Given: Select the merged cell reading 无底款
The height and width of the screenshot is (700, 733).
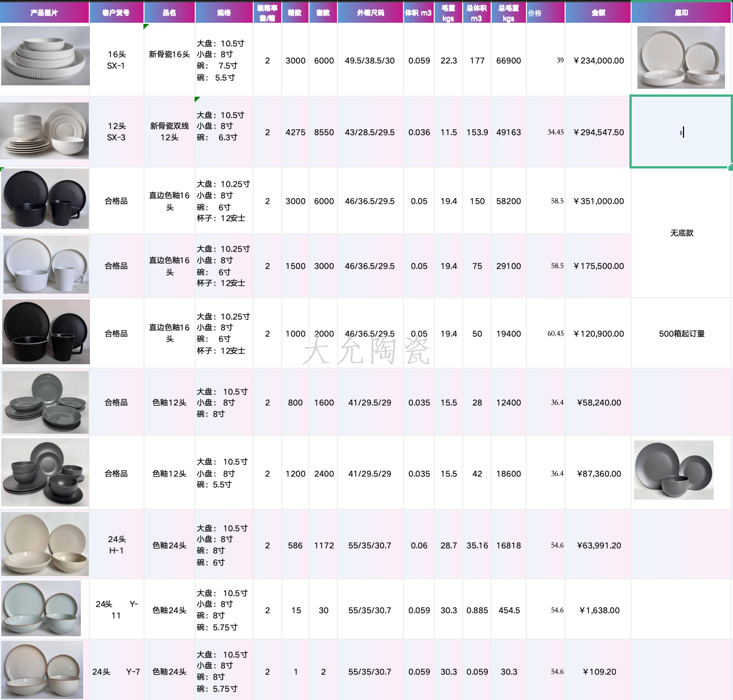Looking at the screenshot, I should pos(681,233).
